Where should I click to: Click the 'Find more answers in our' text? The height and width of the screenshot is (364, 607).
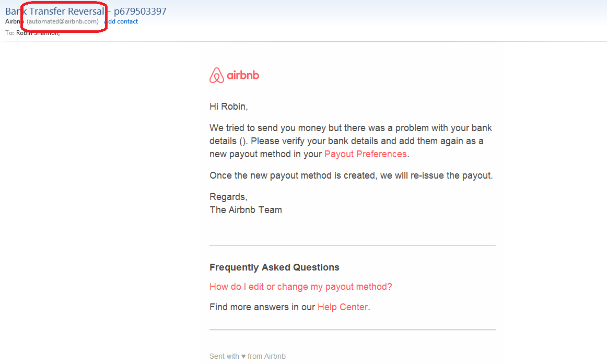point(262,307)
